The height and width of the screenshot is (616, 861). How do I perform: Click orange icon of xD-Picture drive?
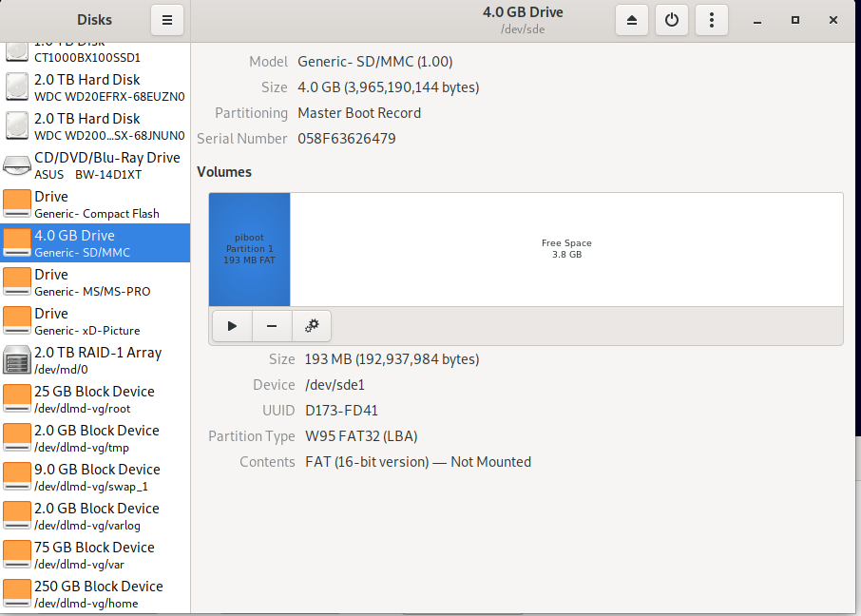point(17,321)
